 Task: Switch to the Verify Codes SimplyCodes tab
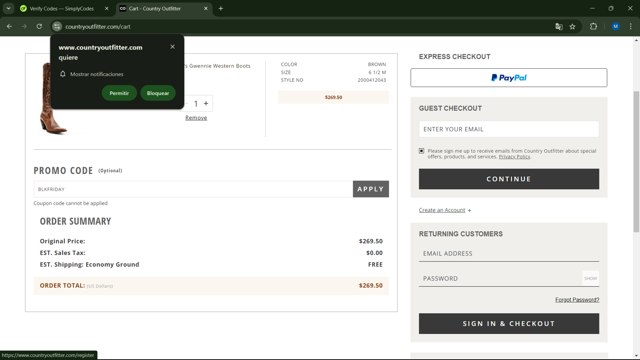tap(61, 8)
